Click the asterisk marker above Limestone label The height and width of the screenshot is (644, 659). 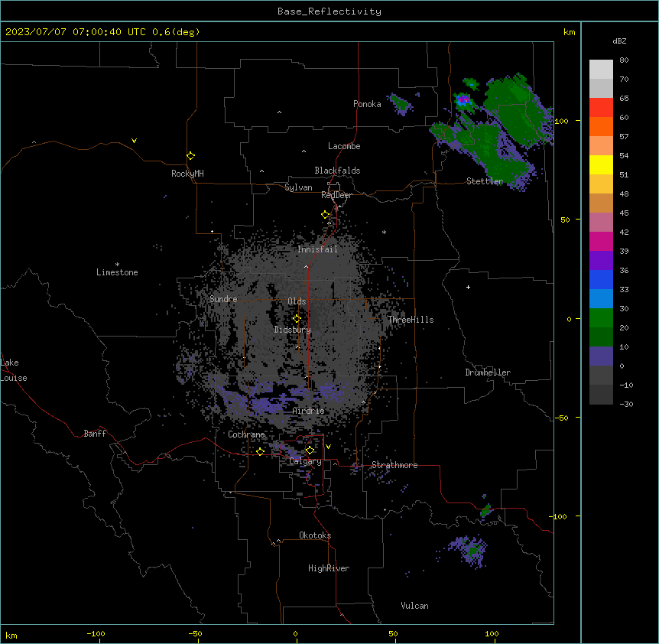117,265
